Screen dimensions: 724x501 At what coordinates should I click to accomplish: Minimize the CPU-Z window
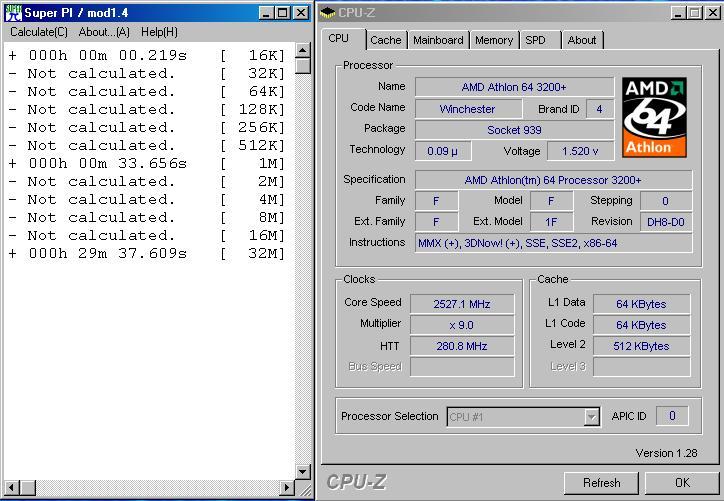(678, 13)
